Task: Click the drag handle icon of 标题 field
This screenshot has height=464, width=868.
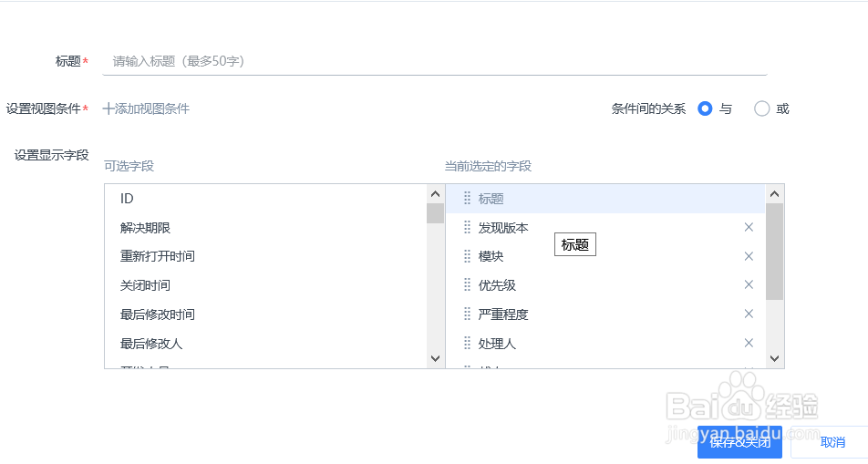Action: (467, 198)
